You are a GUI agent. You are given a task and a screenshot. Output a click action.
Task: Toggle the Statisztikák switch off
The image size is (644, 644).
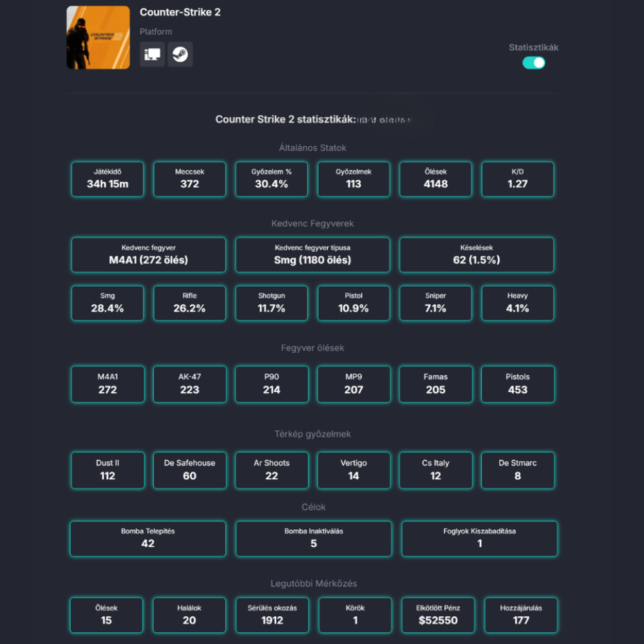click(534, 62)
